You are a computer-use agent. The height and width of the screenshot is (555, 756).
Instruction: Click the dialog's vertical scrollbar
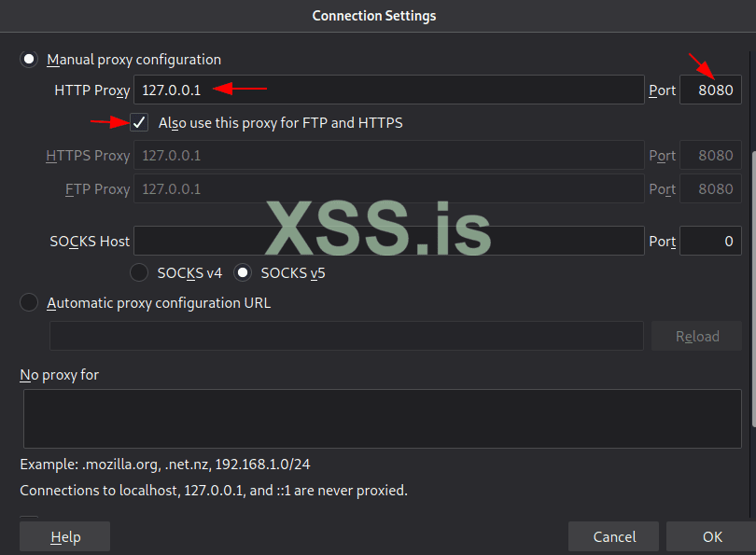click(x=752, y=280)
